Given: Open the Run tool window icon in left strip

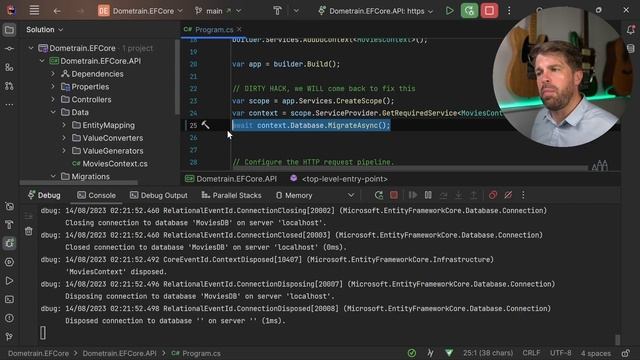Looking at the screenshot, I should tap(9, 281).
